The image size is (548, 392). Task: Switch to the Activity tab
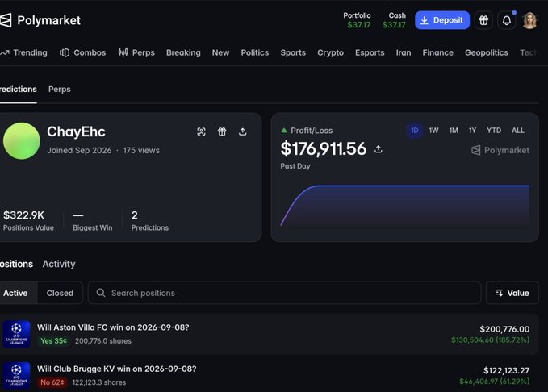pos(59,264)
